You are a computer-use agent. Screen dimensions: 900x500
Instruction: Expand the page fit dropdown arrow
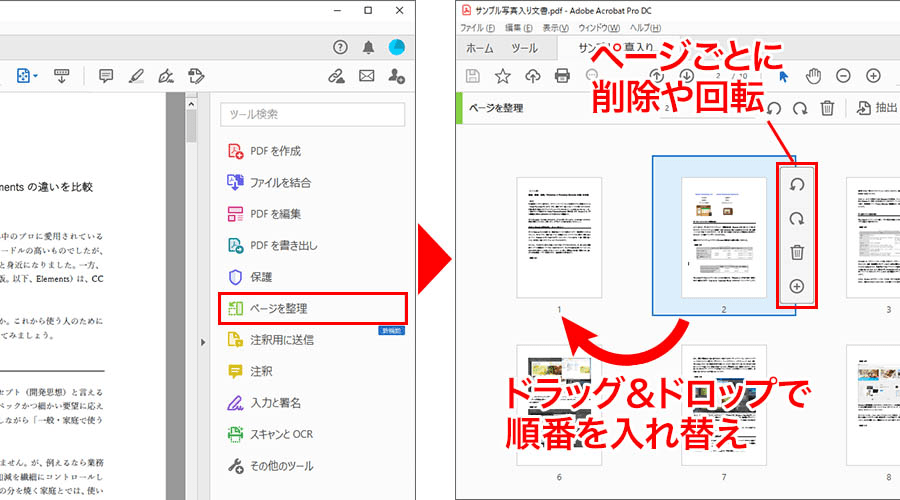pos(36,76)
